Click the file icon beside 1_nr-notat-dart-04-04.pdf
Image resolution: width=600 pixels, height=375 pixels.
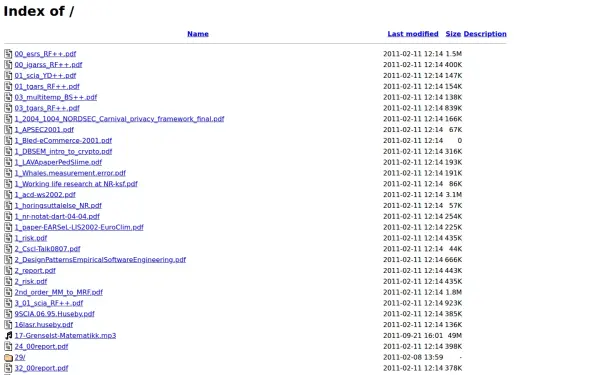click(x=8, y=217)
